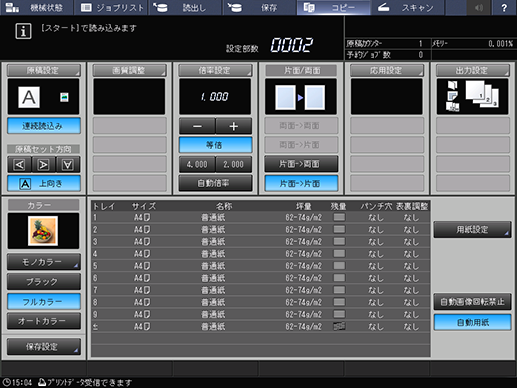Select 上向き upward original direction

(x=44, y=183)
